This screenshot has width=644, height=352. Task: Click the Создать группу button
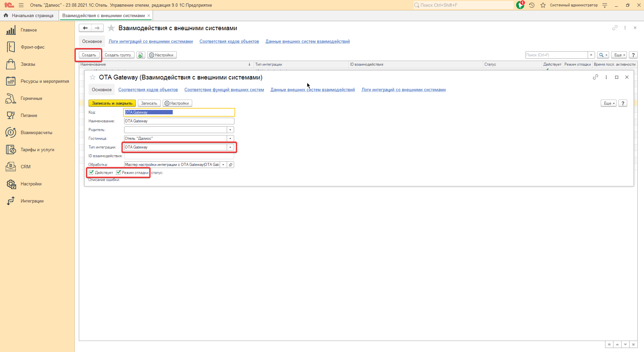tap(118, 55)
